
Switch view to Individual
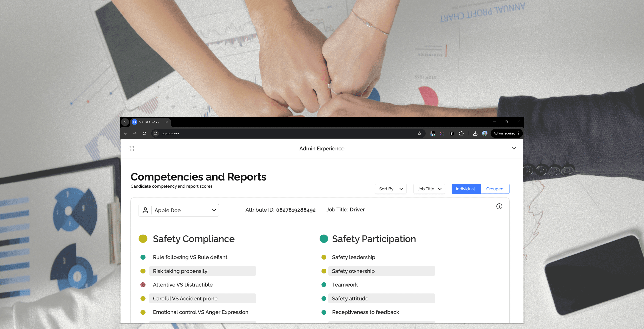(465, 189)
